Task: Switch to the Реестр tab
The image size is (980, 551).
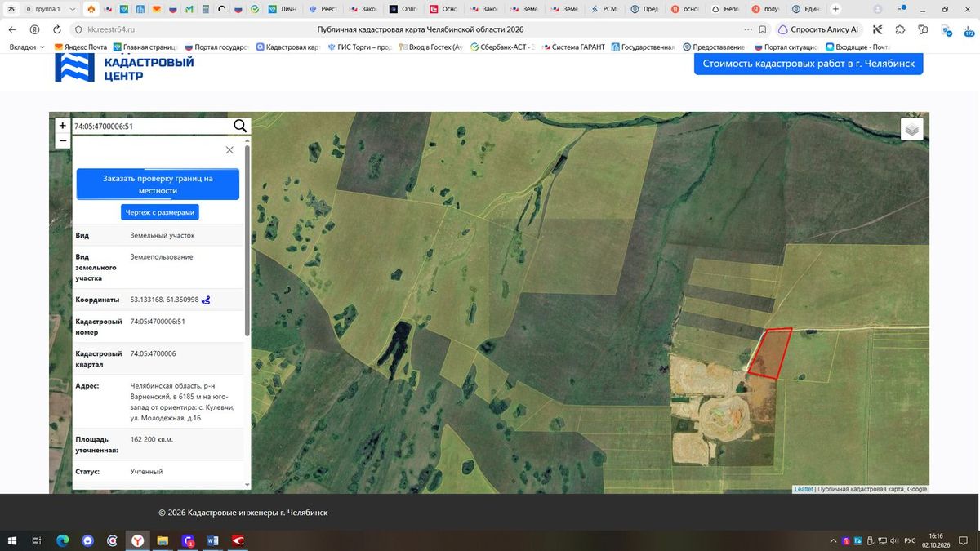Action: (x=323, y=9)
